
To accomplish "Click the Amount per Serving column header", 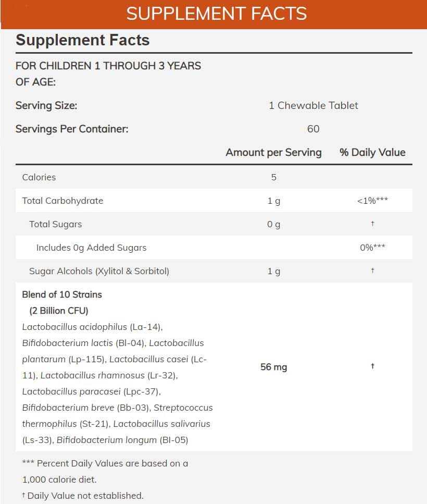I will pyautogui.click(x=273, y=152).
